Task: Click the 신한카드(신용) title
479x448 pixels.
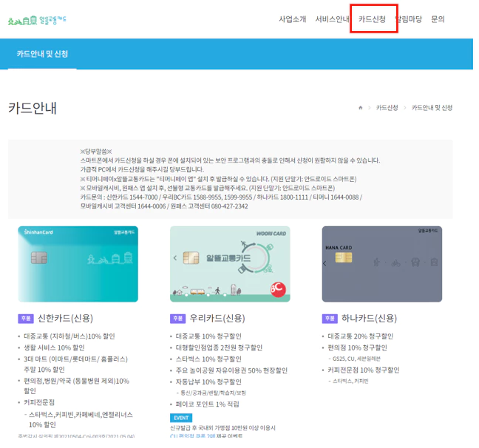Action: pyautogui.click(x=65, y=319)
